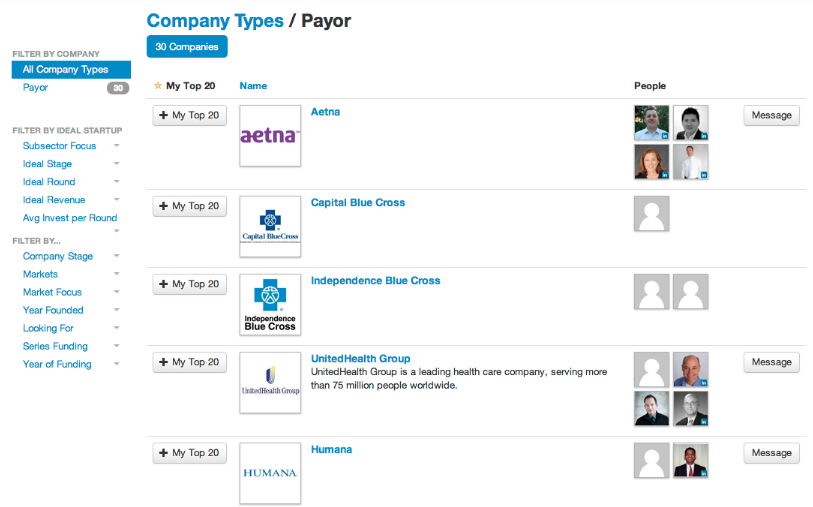
Task: Open the Independence Blue Cross link
Action: pyautogui.click(x=375, y=281)
